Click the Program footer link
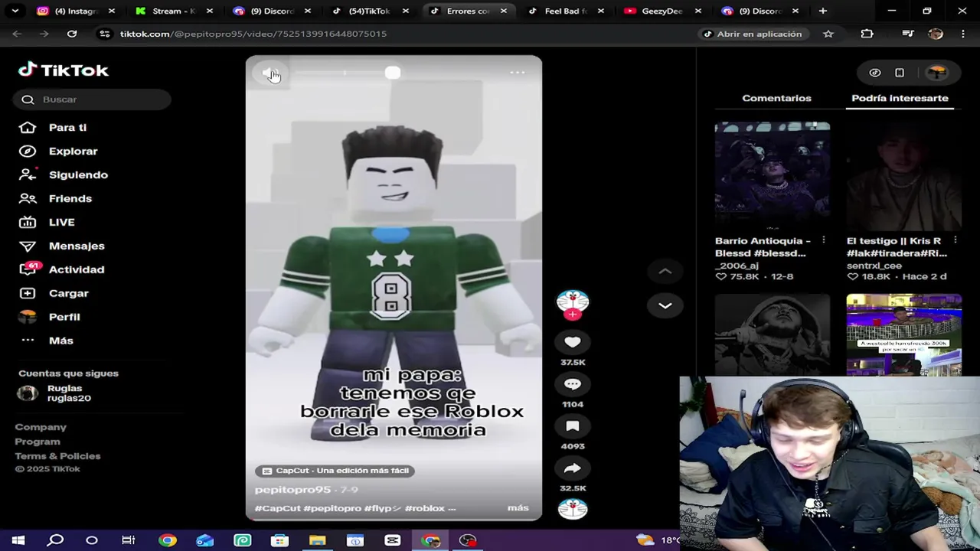The width and height of the screenshot is (980, 551). click(38, 442)
